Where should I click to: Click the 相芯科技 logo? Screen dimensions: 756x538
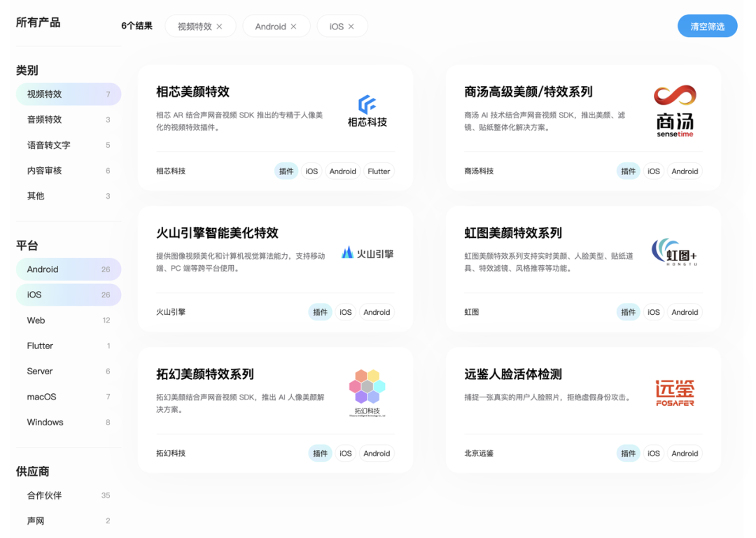pyautogui.click(x=367, y=111)
